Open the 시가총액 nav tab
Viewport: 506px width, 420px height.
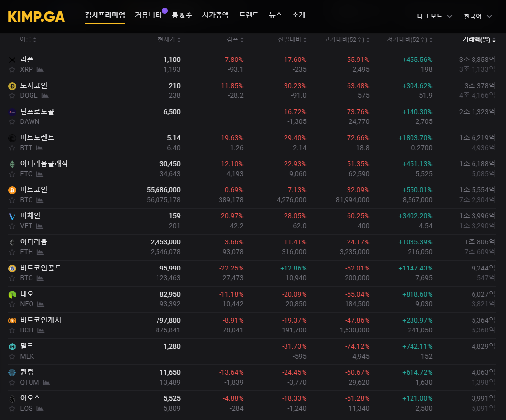[x=216, y=15]
